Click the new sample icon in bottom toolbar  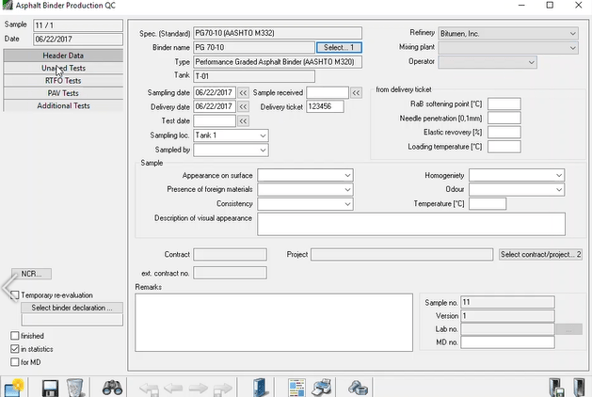pyautogui.click(x=14, y=388)
